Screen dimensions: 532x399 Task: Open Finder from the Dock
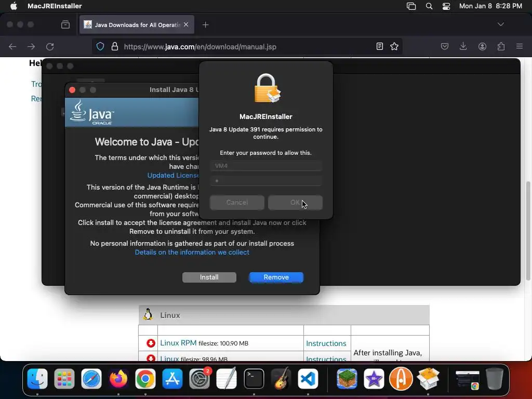tap(37, 379)
